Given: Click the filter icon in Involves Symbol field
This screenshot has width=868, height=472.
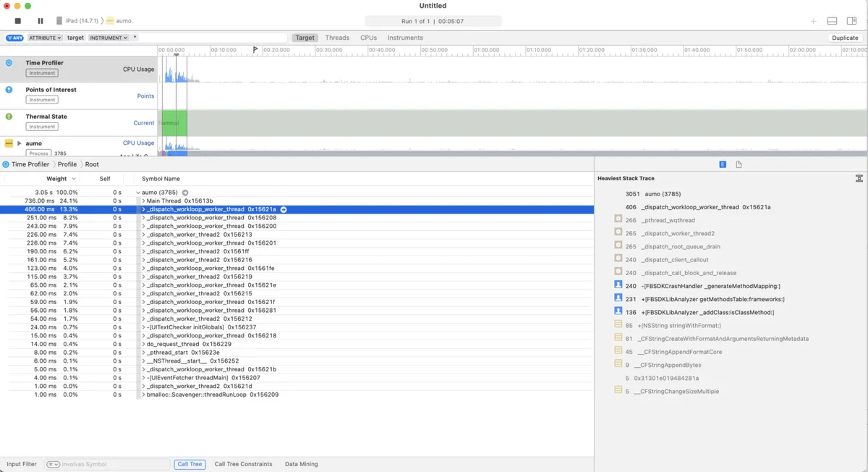Looking at the screenshot, I should click(54, 465).
